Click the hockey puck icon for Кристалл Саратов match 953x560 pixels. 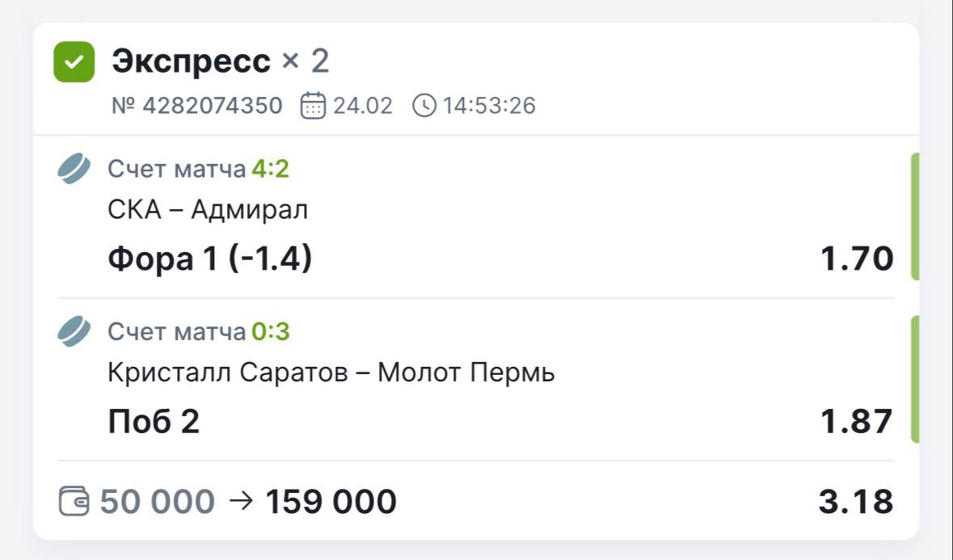pos(74,332)
